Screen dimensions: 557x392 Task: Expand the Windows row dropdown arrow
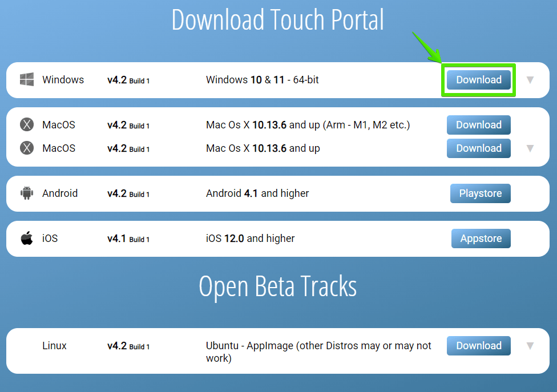[x=530, y=80]
